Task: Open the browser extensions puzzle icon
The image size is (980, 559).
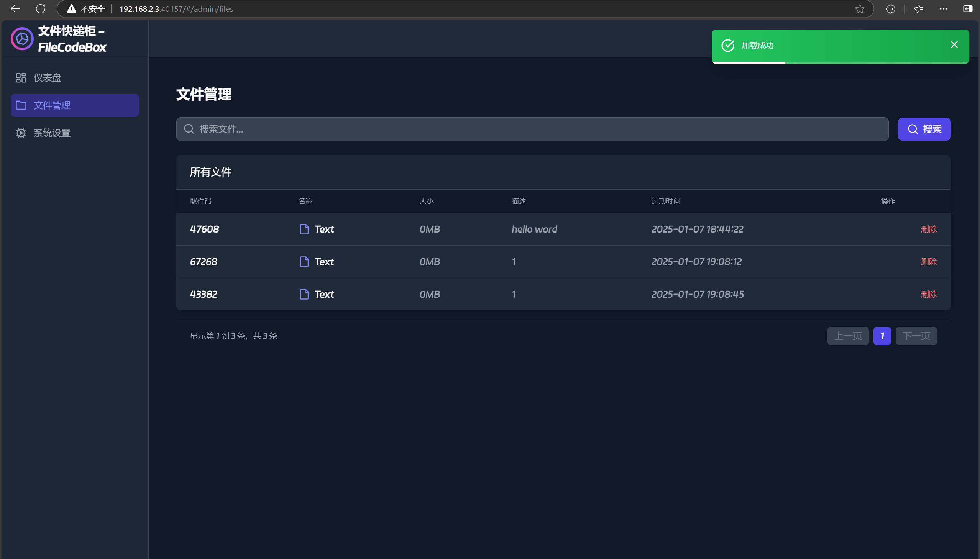Action: 890,9
